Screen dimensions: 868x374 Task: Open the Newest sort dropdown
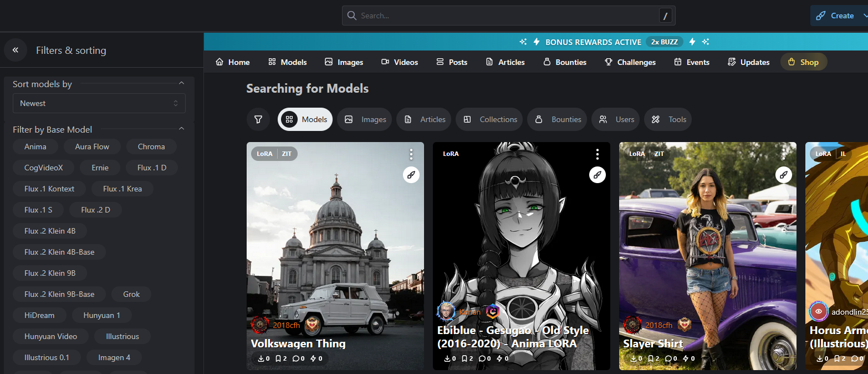[99, 103]
